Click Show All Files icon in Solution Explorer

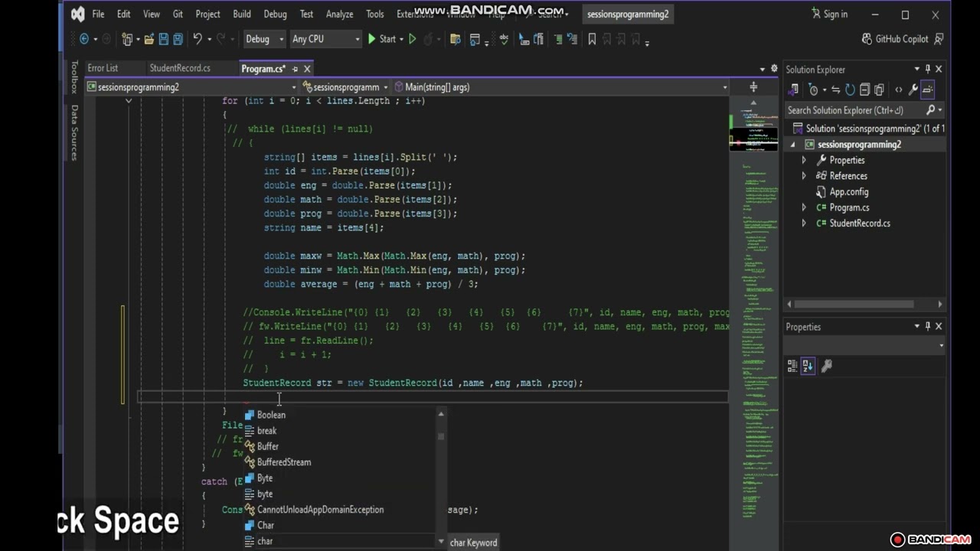pyautogui.click(x=879, y=90)
